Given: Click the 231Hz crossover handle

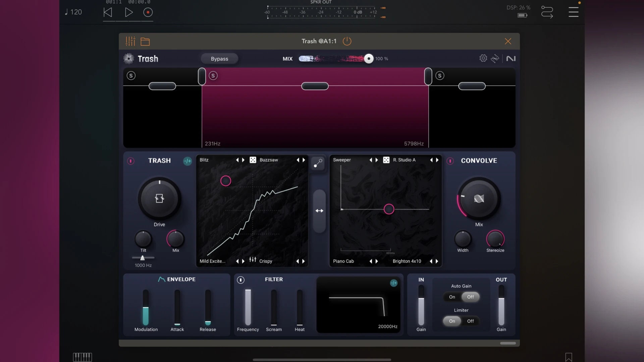Looking at the screenshot, I should point(202,76).
